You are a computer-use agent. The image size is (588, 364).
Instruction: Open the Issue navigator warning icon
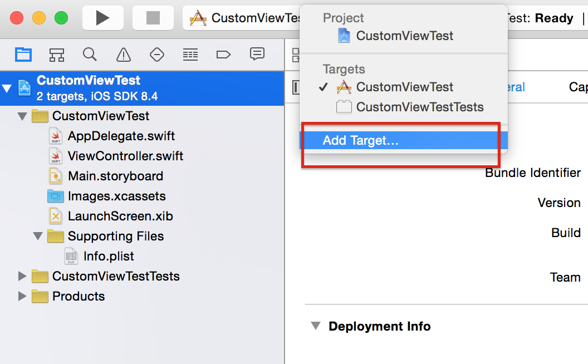click(x=124, y=55)
